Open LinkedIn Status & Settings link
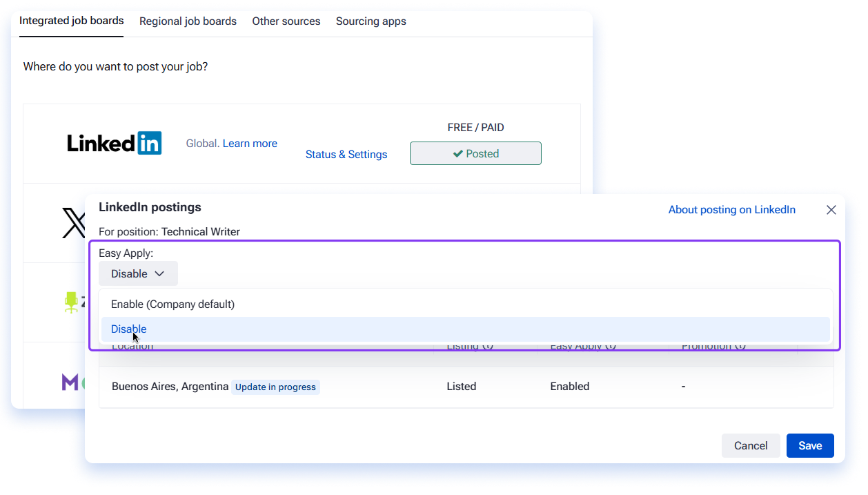868x495 pixels. 346,155
